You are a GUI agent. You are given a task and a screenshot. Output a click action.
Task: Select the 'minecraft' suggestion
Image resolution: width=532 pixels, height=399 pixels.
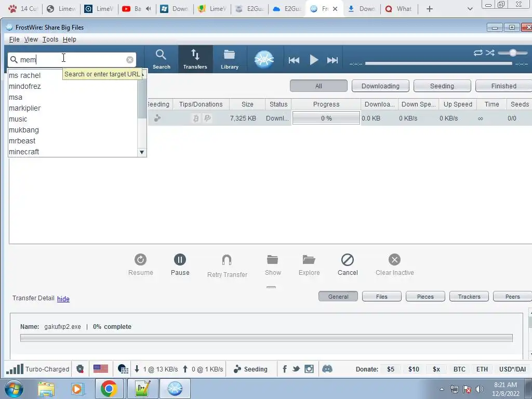pyautogui.click(x=73, y=151)
